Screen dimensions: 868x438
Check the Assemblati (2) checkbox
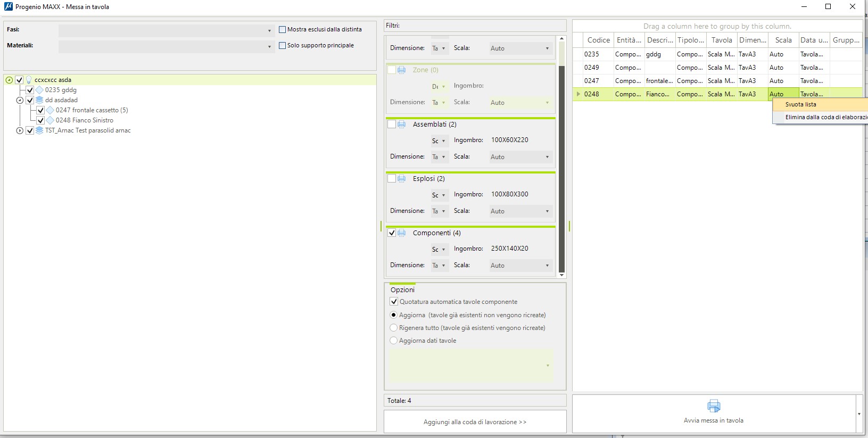[x=392, y=125]
